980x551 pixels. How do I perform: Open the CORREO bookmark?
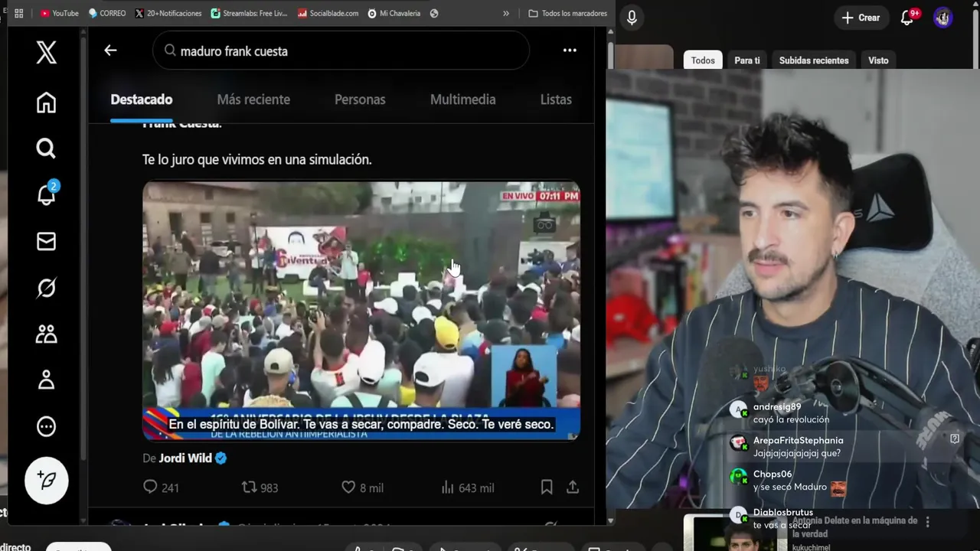point(106,13)
